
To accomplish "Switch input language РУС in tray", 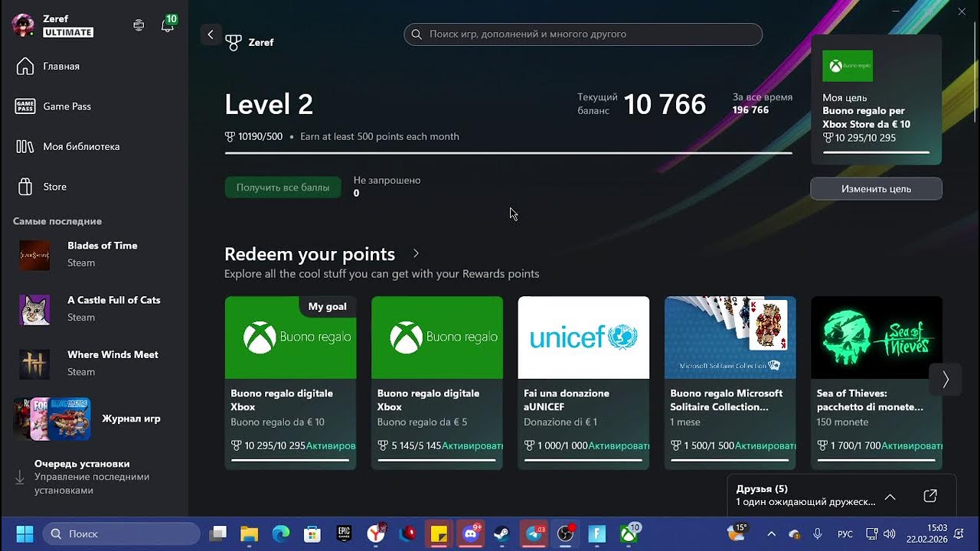I will tap(845, 534).
